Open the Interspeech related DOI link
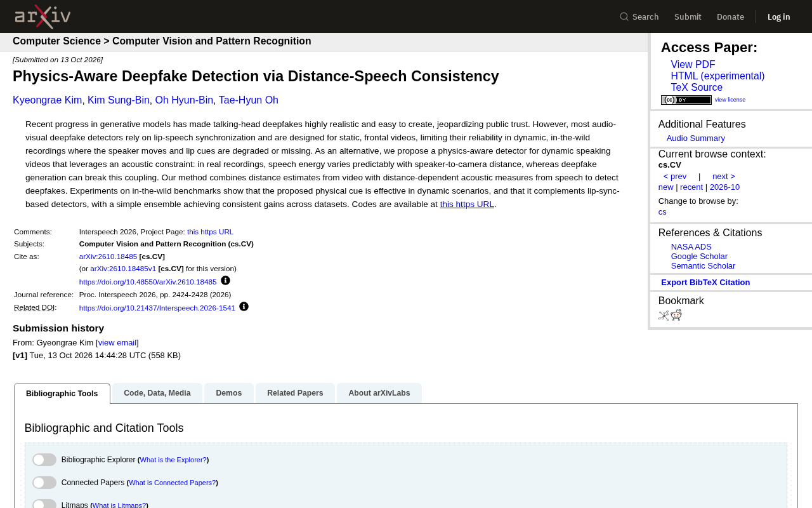812x508 pixels. pyautogui.click(x=157, y=308)
